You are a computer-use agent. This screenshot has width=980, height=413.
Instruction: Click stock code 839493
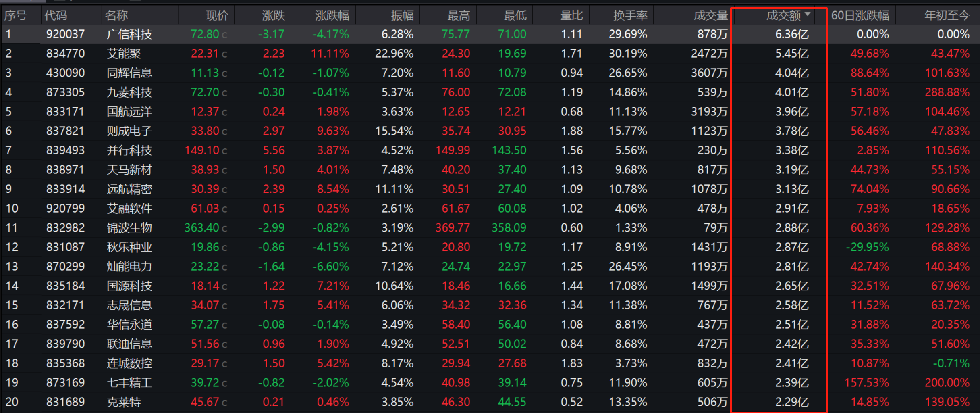[x=65, y=150]
